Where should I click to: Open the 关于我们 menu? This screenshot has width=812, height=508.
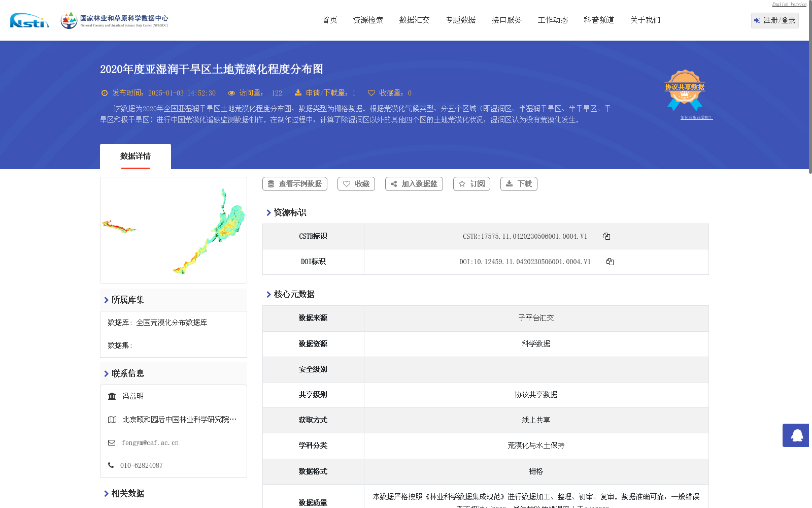click(x=646, y=20)
